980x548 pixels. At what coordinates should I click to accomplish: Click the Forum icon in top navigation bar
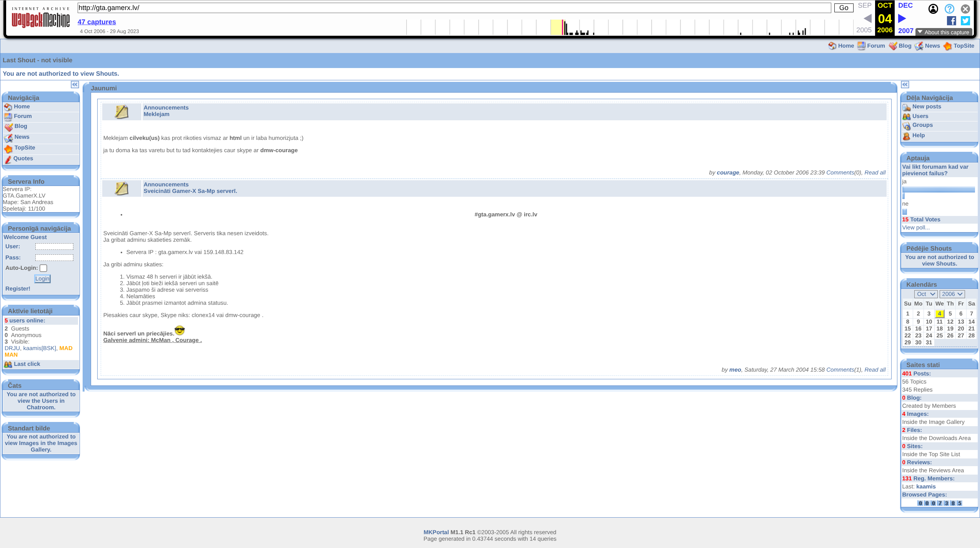pos(861,46)
